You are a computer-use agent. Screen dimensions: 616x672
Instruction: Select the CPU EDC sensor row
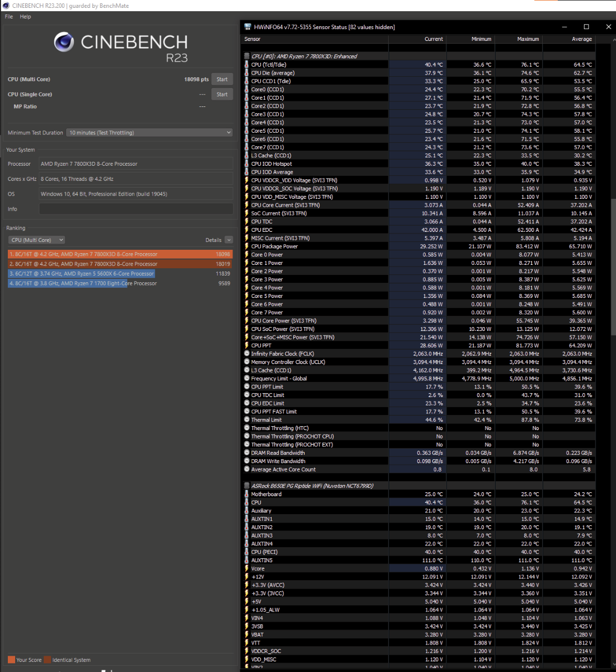pyautogui.click(x=419, y=230)
